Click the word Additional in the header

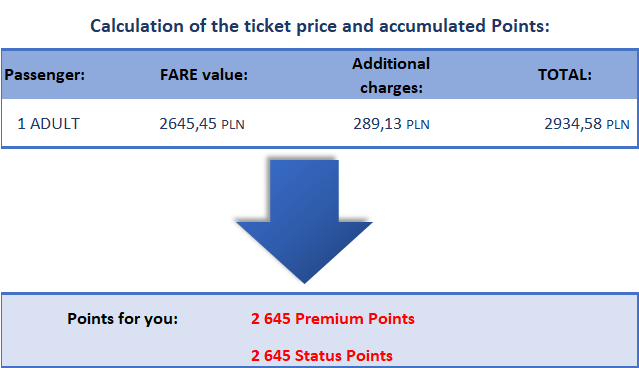click(391, 64)
